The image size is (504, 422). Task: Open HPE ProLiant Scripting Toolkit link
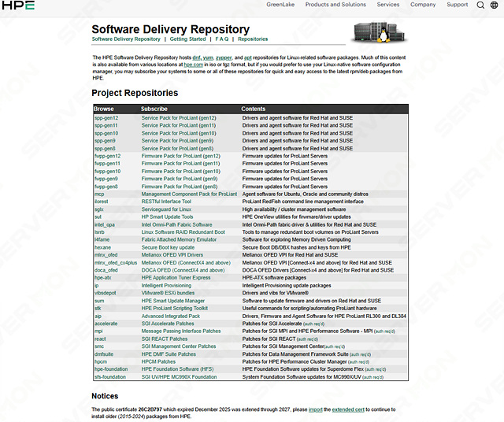point(175,308)
